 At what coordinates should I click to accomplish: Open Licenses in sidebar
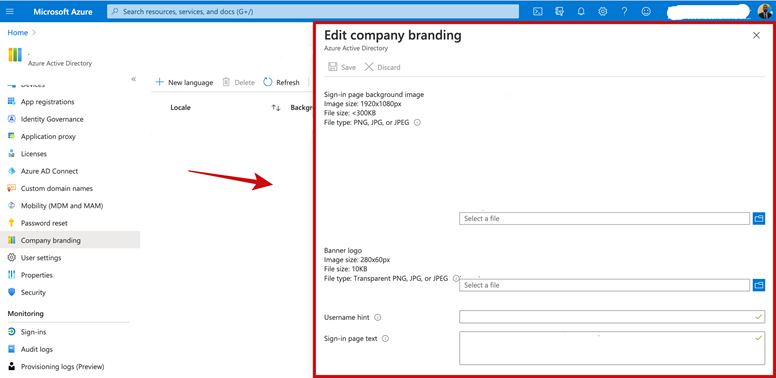coord(34,154)
